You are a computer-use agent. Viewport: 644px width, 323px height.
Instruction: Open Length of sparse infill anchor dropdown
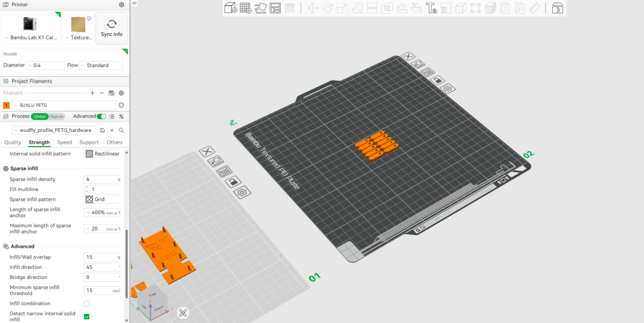(103, 212)
